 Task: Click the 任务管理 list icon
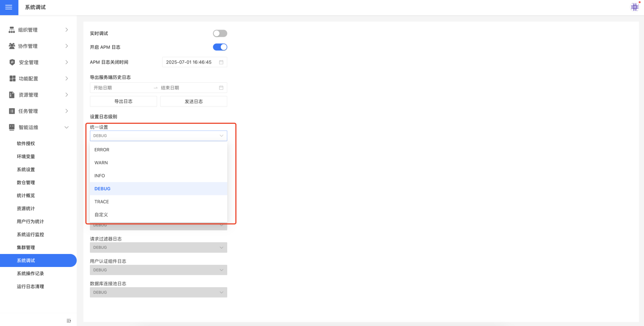pyautogui.click(x=12, y=111)
